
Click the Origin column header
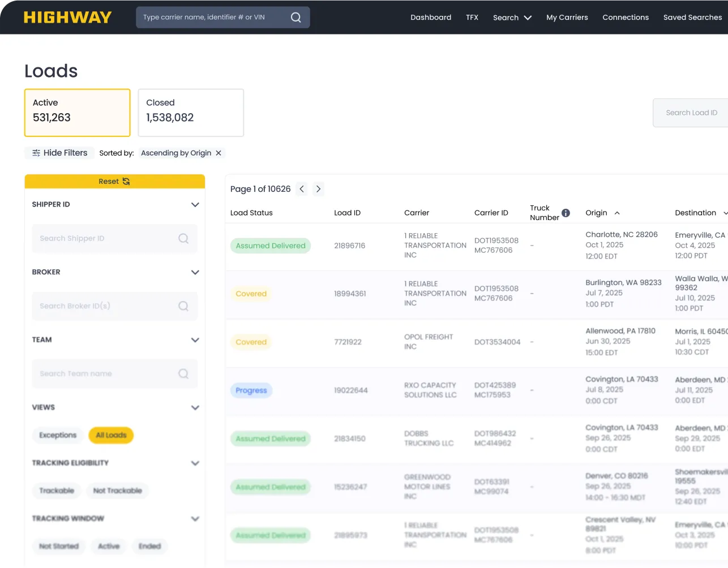(x=596, y=213)
